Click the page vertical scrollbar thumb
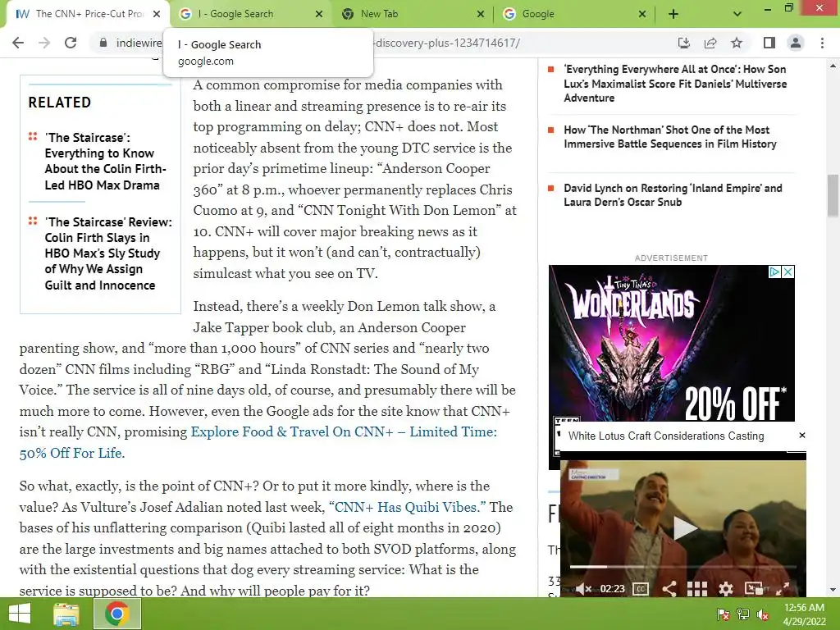The width and height of the screenshot is (840, 630). point(833,195)
